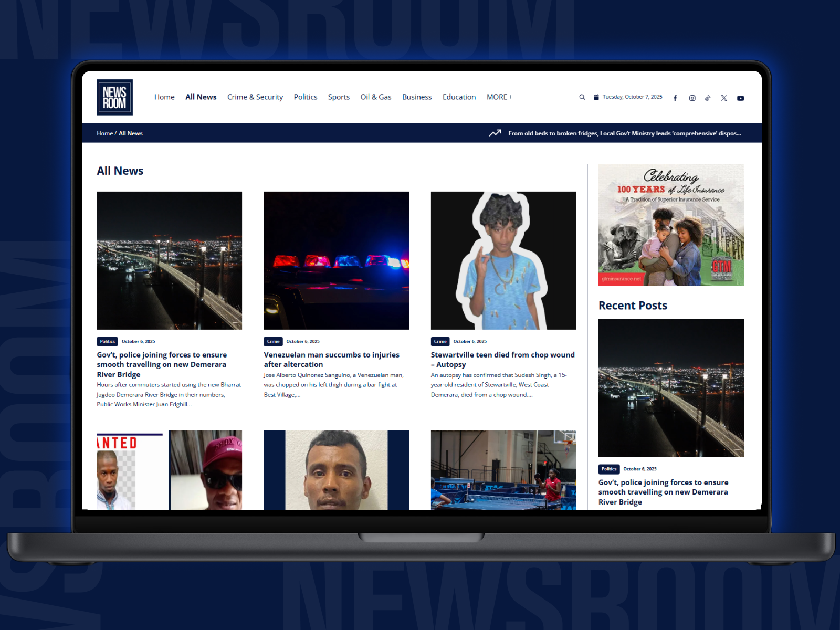
Task: Open the Oil & Gas menu item
Action: click(375, 97)
